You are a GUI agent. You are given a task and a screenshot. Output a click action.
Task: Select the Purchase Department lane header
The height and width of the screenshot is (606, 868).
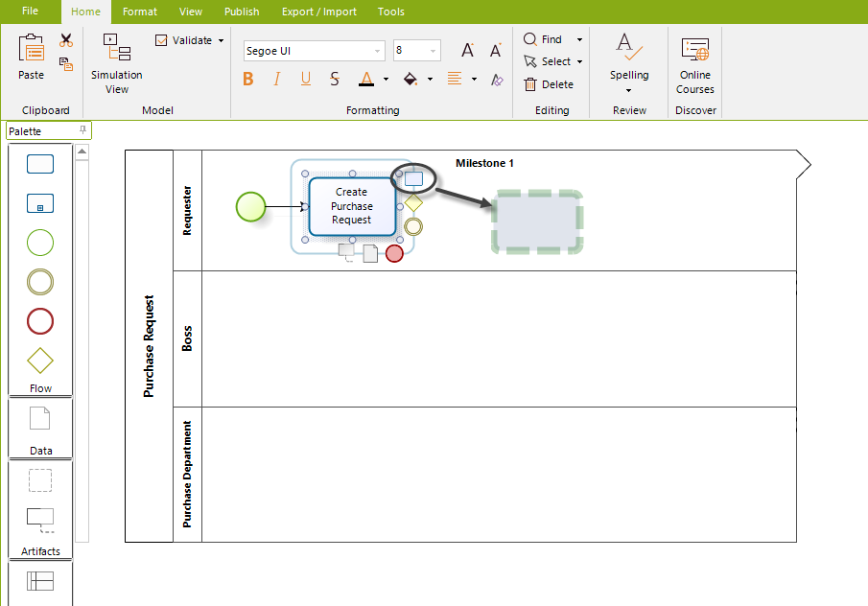tap(188, 475)
